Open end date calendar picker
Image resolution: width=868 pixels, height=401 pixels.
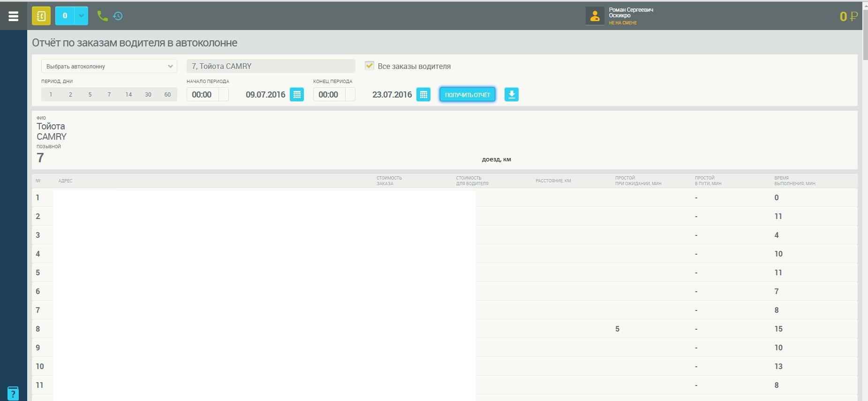point(423,95)
